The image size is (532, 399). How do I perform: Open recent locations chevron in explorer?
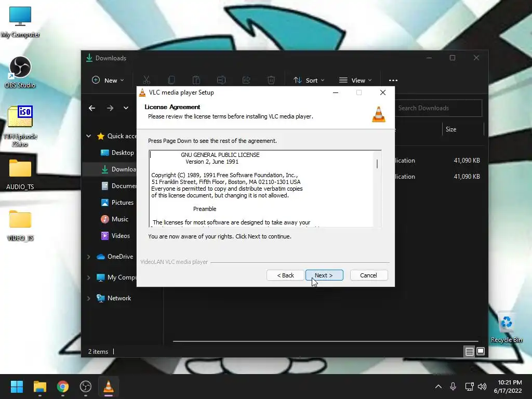(126, 108)
